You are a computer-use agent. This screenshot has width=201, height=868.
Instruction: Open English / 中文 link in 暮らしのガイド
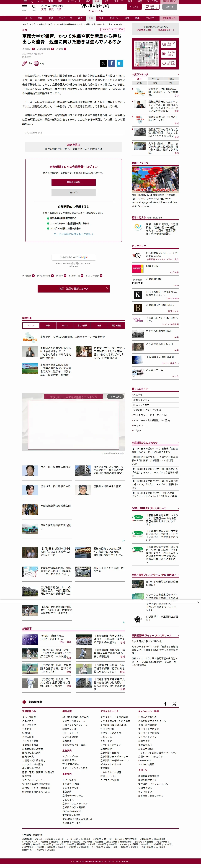pyautogui.click(x=141, y=405)
